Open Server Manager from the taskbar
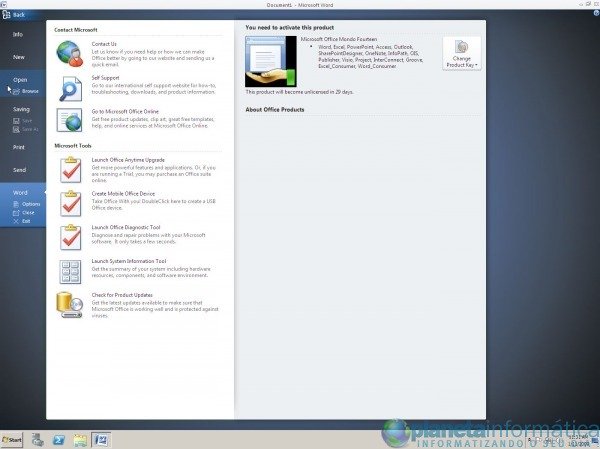Screen dimensions: 600x449 click(38, 440)
